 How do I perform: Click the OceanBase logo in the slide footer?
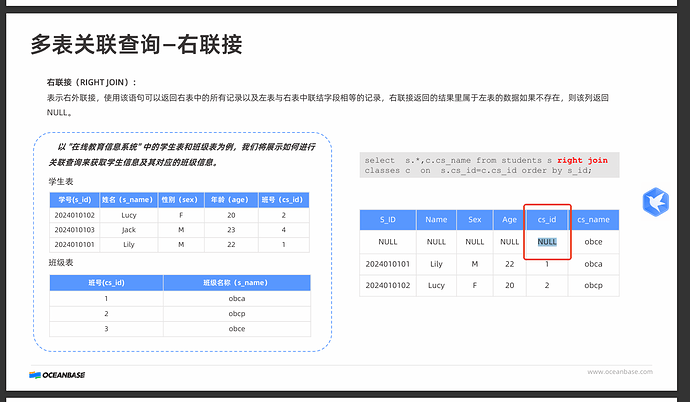tap(57, 375)
